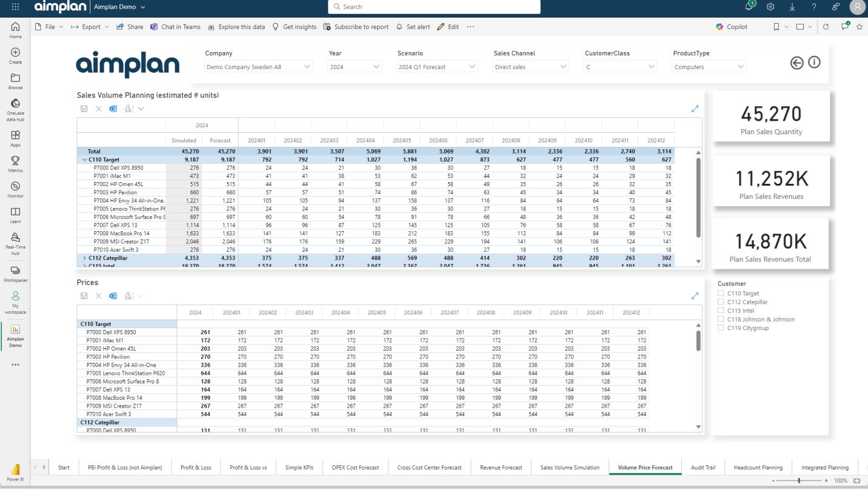The image size is (868, 489).
Task: Open OneLake data hub
Action: click(x=15, y=110)
